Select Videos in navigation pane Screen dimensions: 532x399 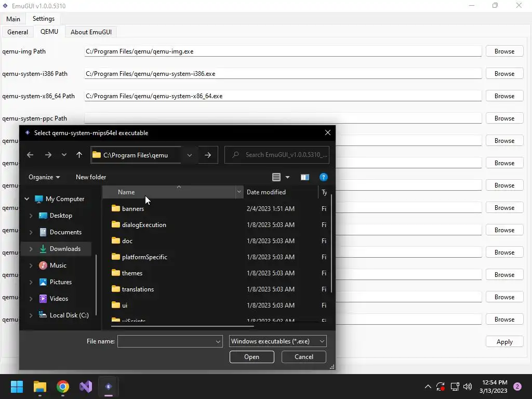click(x=54, y=299)
